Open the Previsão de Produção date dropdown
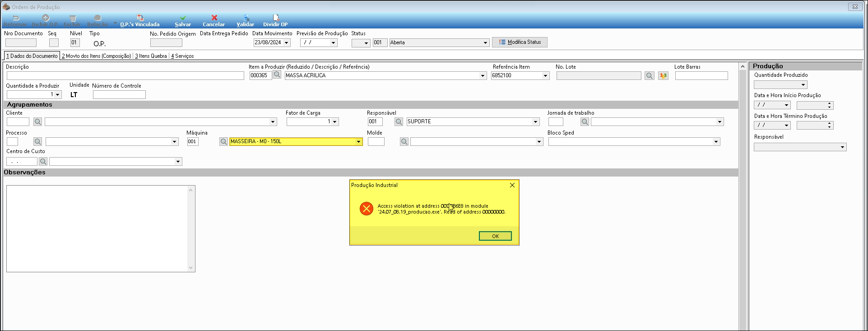The width and height of the screenshot is (868, 331). [x=333, y=43]
